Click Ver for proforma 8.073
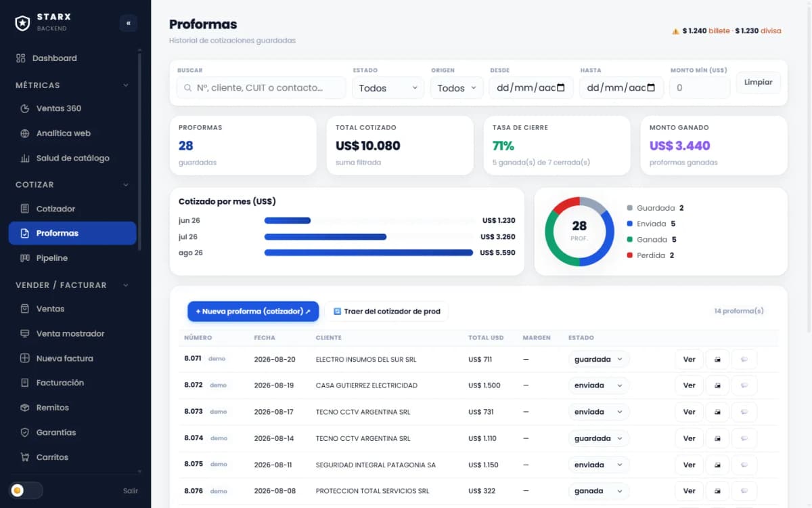 pos(689,412)
